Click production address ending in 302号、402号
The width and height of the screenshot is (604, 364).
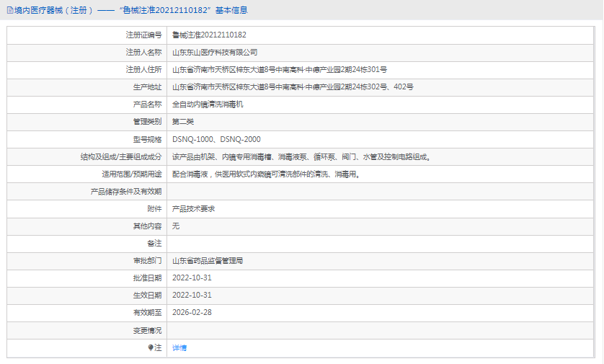point(293,87)
